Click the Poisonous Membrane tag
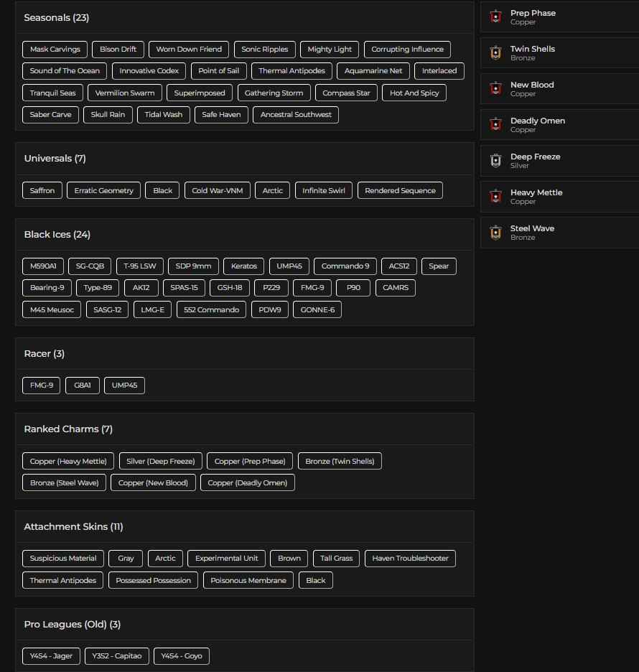 tap(248, 580)
